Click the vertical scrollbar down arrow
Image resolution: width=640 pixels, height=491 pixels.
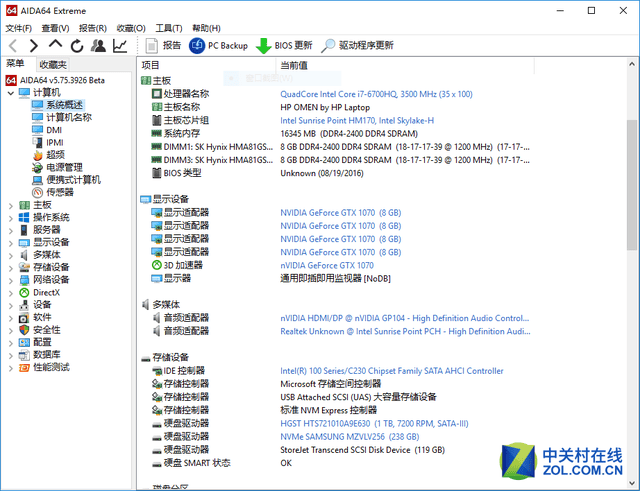pyautogui.click(x=632, y=483)
